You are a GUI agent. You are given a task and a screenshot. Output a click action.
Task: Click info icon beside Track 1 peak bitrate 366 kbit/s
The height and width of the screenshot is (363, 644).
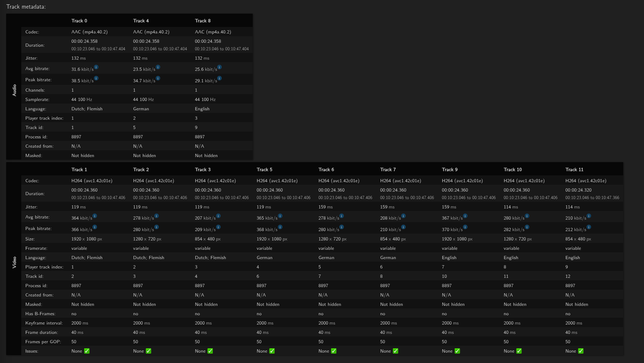point(95,227)
